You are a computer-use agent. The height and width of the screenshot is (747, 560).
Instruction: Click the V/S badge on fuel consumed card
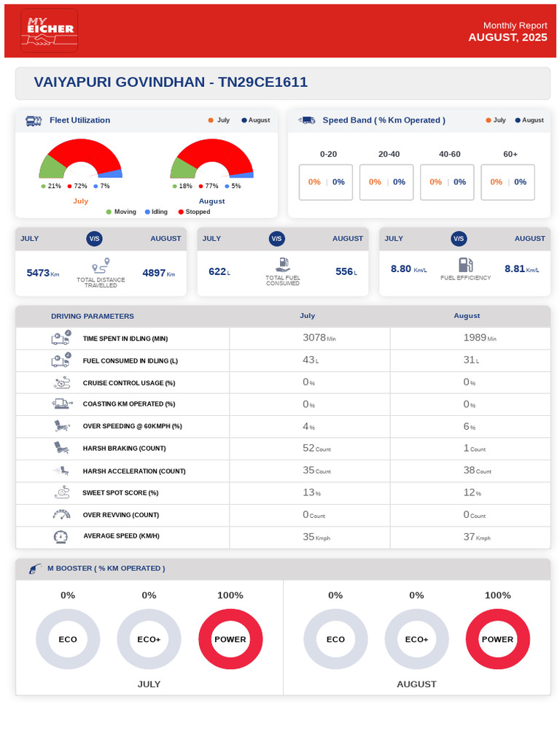tap(276, 239)
